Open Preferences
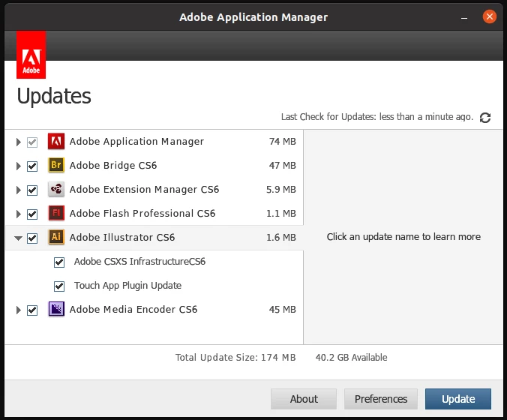This screenshot has height=420, width=507. tap(381, 399)
